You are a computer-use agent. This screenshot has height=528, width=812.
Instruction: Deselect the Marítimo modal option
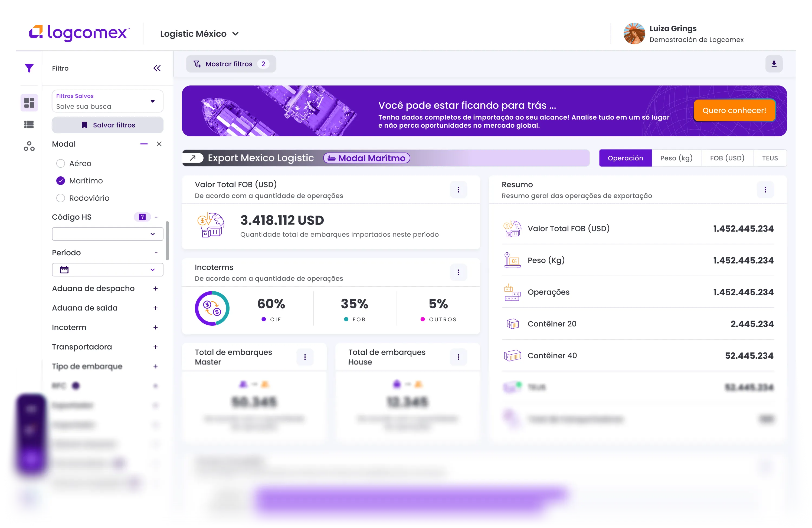[61, 181]
